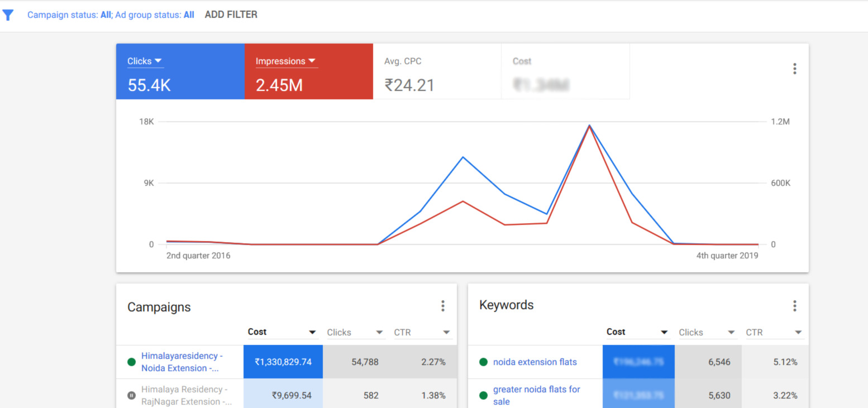The height and width of the screenshot is (408, 868).
Task: Click the highlighted ₹1,330,829.74 cost cell
Action: tap(283, 362)
